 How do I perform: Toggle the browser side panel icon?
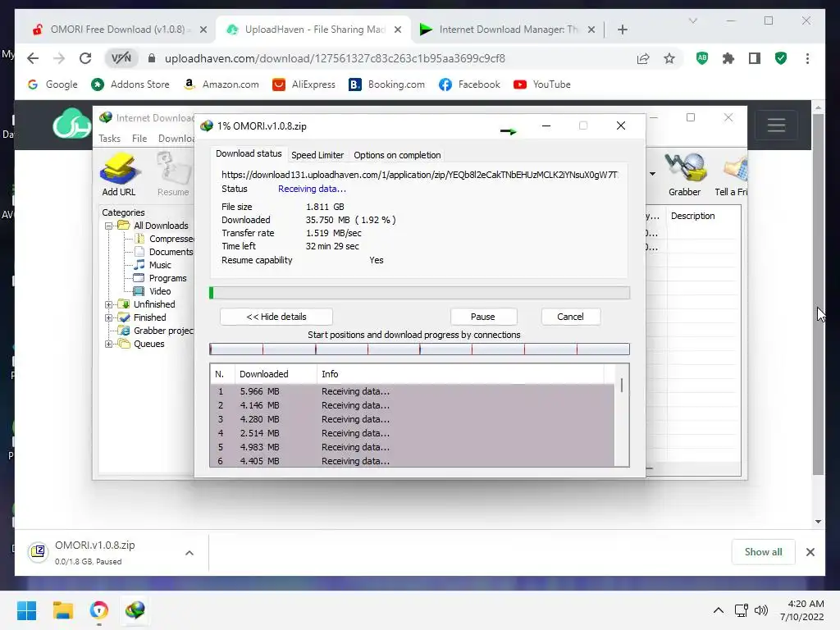pos(755,58)
